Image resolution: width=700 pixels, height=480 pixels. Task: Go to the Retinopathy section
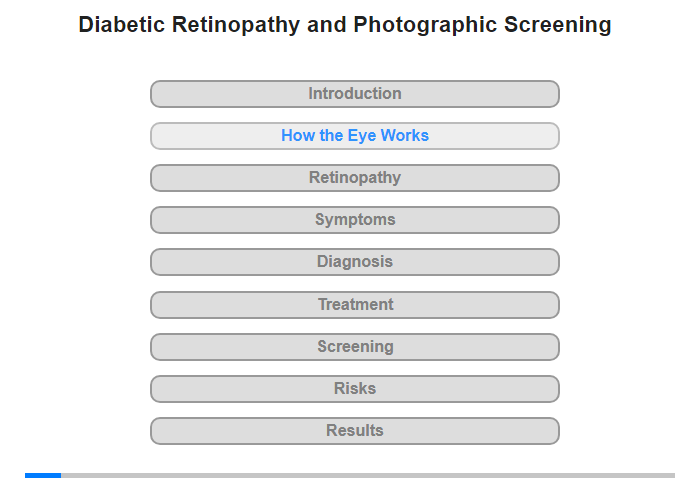pyautogui.click(x=354, y=178)
